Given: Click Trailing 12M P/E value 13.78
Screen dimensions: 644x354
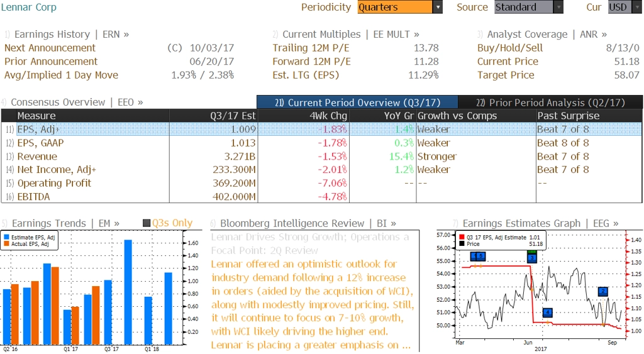Looking at the screenshot, I should [x=426, y=48].
